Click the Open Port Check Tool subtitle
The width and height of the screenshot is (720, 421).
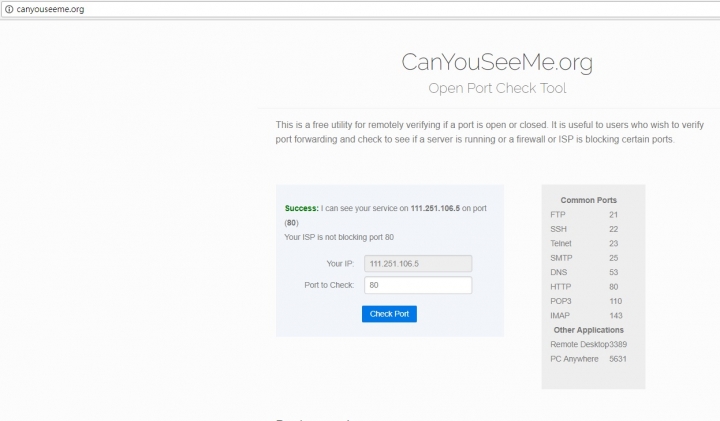point(497,88)
